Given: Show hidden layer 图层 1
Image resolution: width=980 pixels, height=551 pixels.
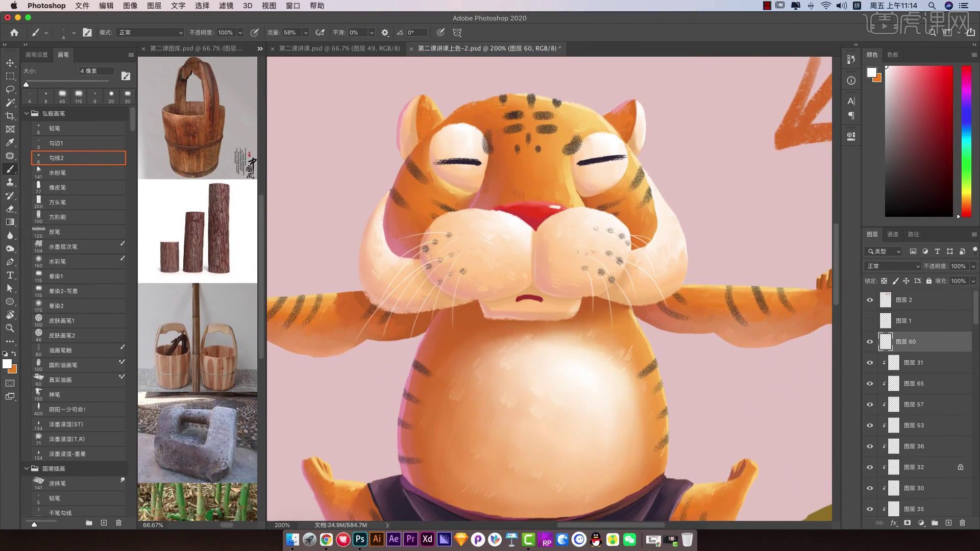Looking at the screenshot, I should pos(870,321).
